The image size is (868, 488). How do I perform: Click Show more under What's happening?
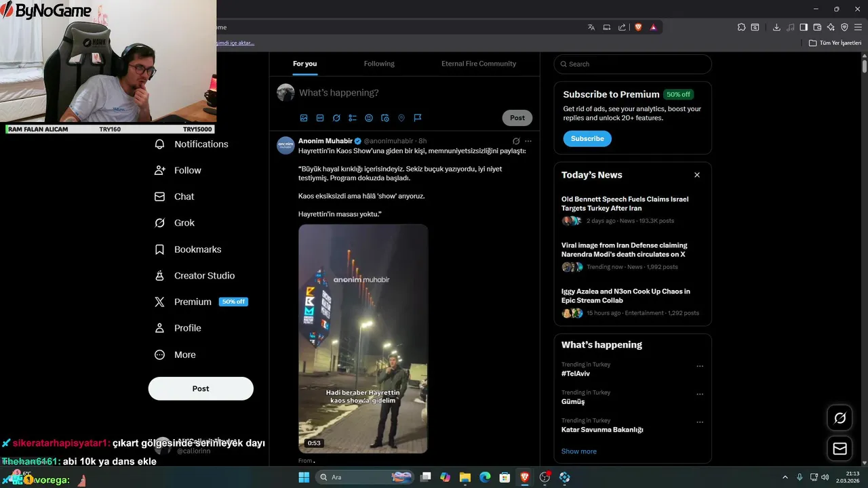(579, 451)
